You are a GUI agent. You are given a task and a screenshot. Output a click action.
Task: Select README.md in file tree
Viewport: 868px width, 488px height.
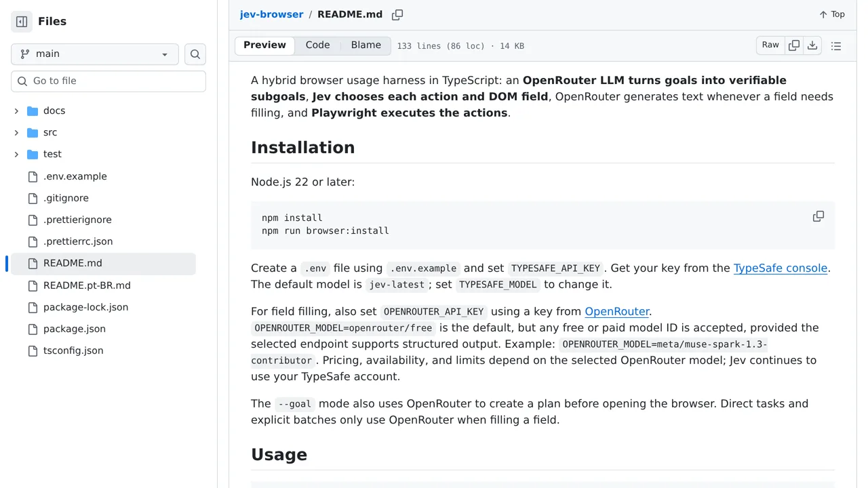(103, 263)
